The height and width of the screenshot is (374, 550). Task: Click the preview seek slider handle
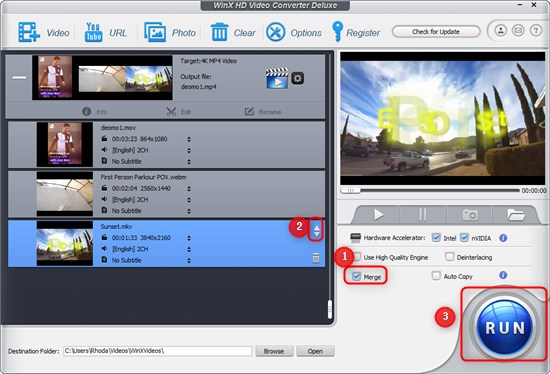pyautogui.click(x=350, y=191)
